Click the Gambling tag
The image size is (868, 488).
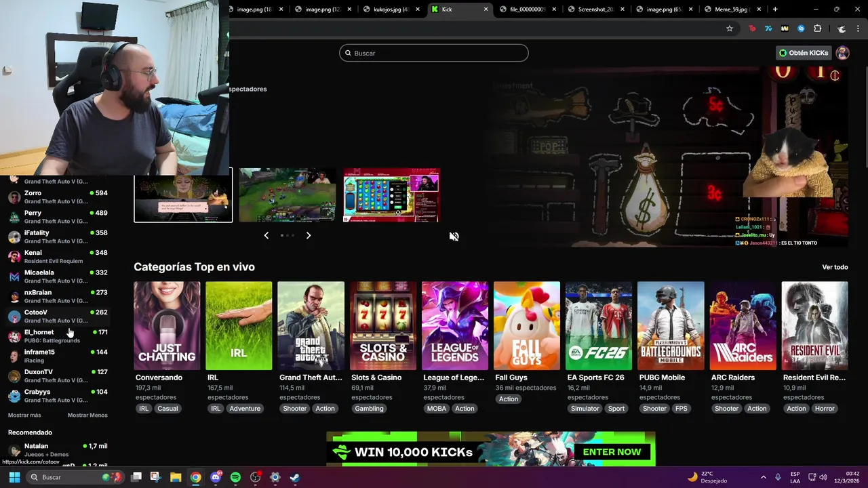click(370, 409)
